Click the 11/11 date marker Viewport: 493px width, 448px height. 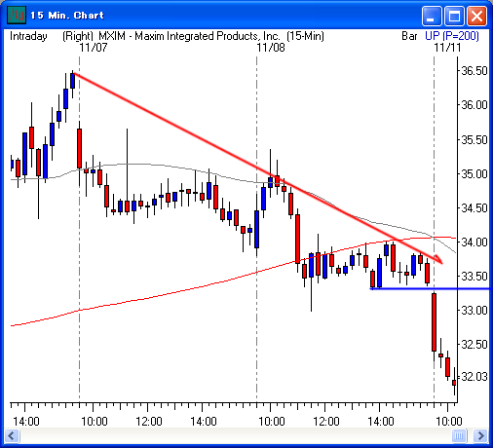point(447,48)
